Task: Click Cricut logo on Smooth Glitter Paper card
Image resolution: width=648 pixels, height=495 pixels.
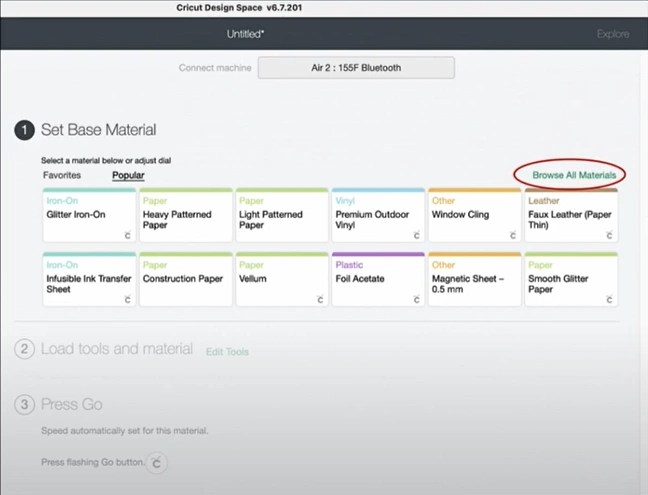Action: coord(609,299)
